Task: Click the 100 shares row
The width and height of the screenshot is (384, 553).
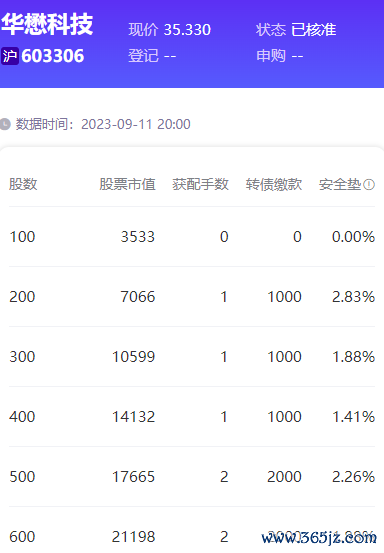Action: pyautogui.click(x=192, y=237)
